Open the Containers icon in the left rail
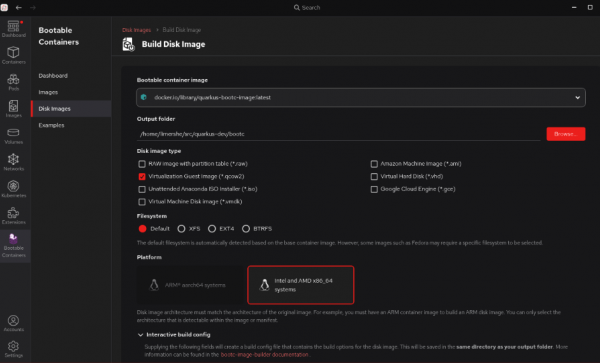The image size is (600, 363). point(13,55)
